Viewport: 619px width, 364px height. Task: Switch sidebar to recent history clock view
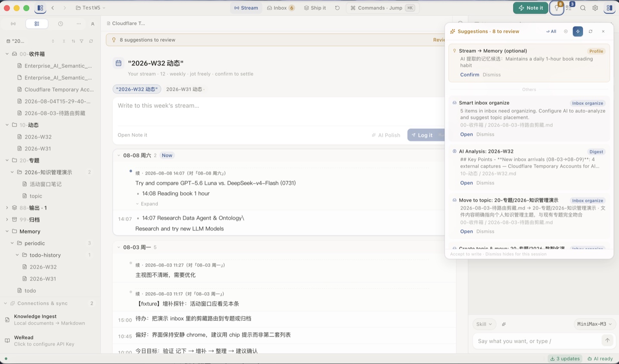tap(61, 24)
